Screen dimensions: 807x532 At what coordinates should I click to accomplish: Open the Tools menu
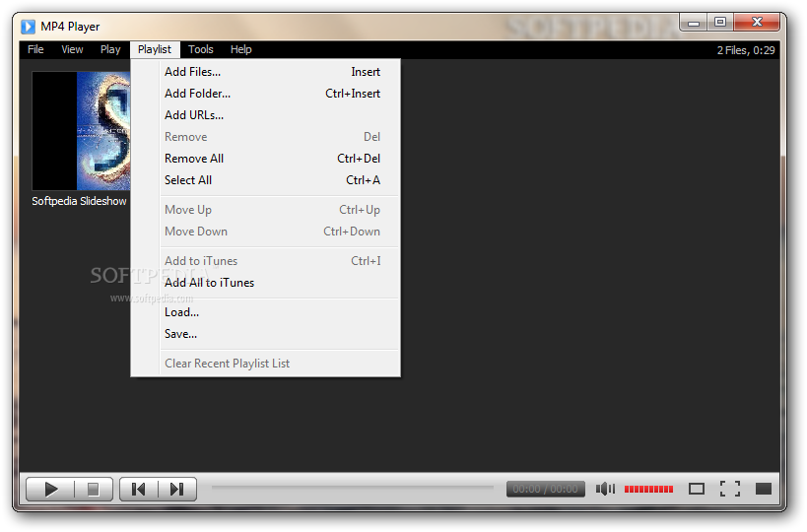point(200,49)
